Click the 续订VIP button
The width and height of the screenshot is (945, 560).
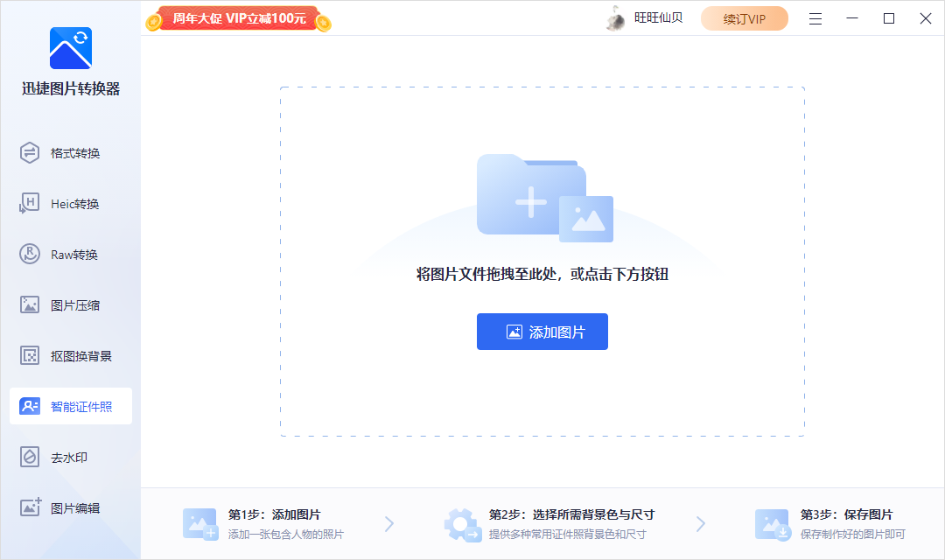[744, 18]
